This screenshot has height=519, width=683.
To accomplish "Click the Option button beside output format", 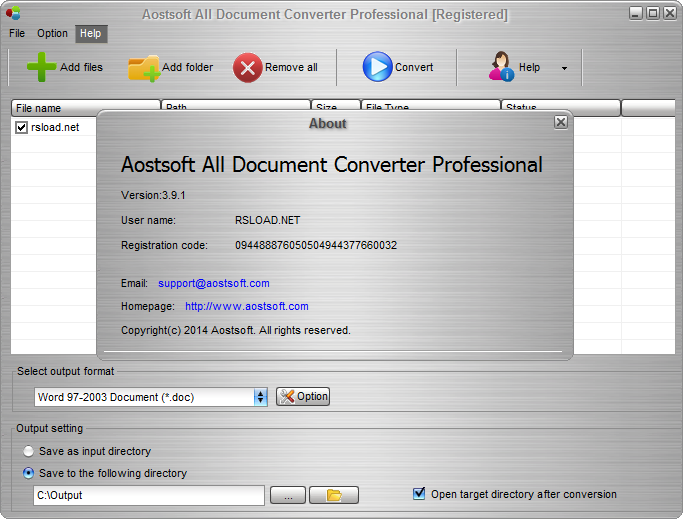I will 303,397.
